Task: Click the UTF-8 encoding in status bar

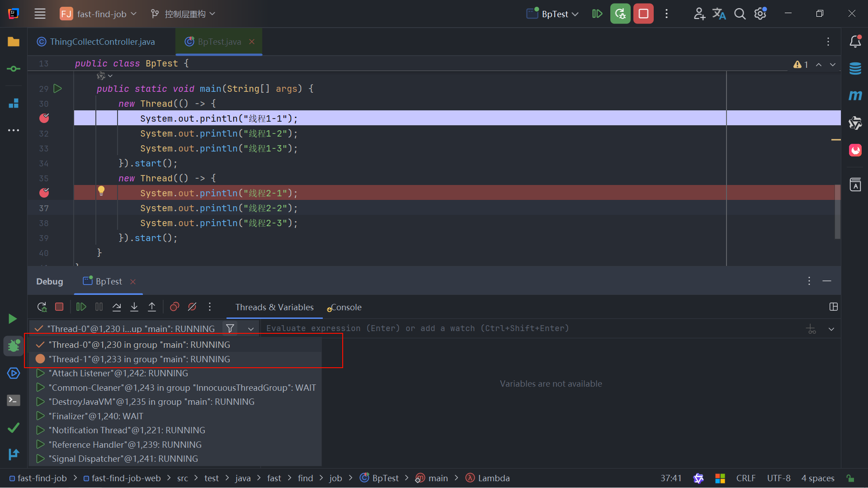Action: (x=778, y=478)
